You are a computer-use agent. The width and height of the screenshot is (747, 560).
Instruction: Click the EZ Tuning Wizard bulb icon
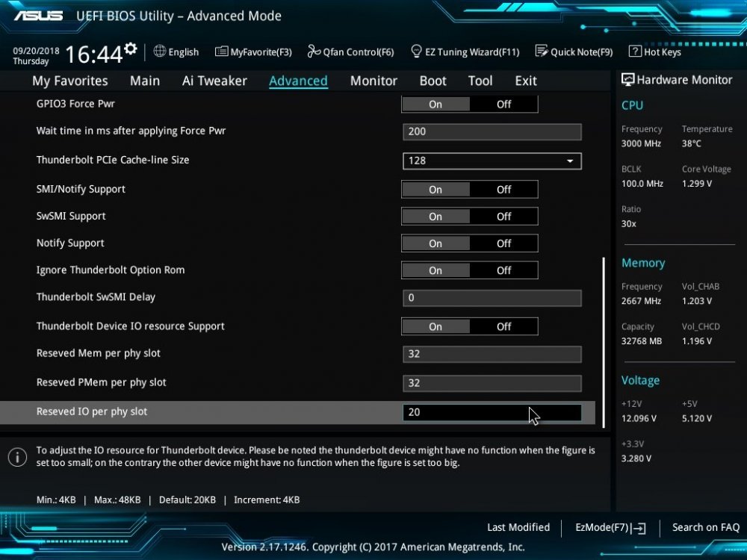tap(416, 51)
